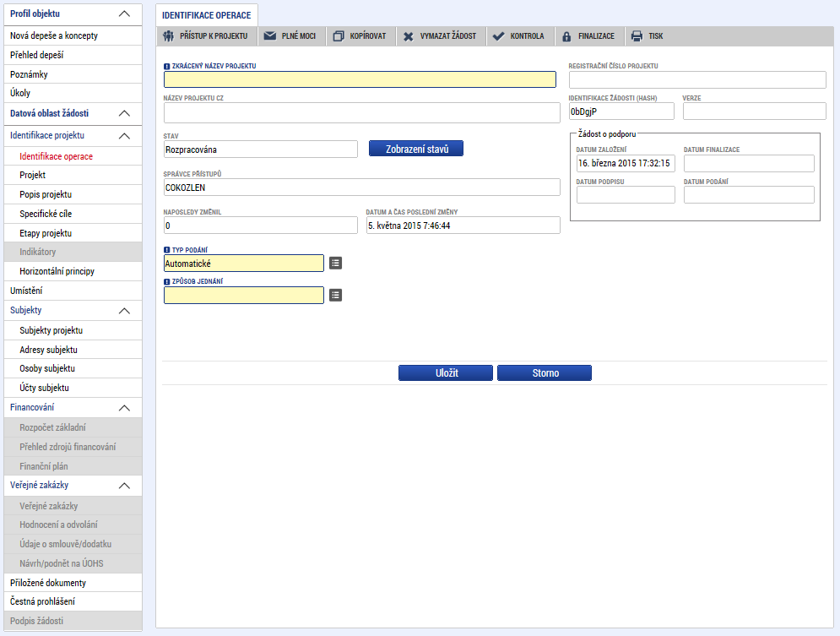Collapse the Veřejné zakázky group

[124, 486]
